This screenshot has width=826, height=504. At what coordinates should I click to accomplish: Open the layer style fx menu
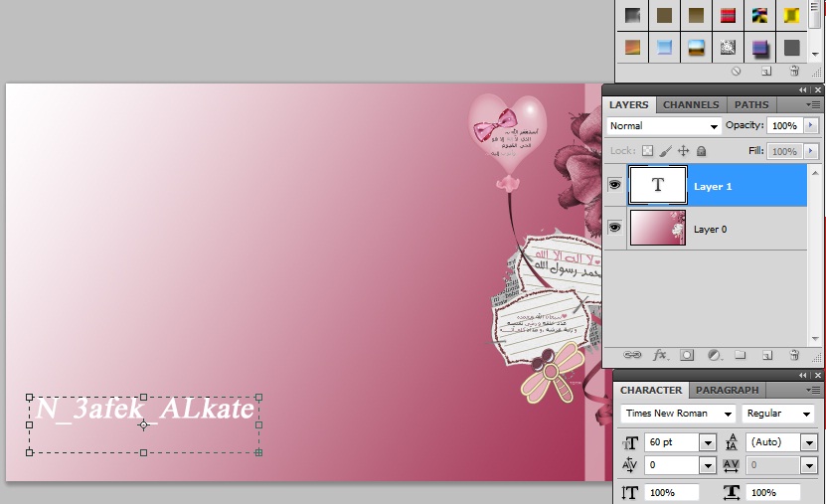pos(659,354)
